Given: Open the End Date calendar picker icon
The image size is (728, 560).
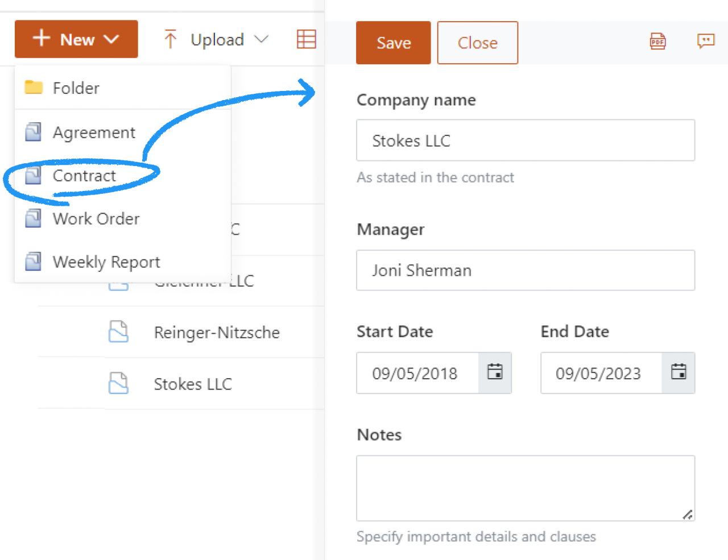Looking at the screenshot, I should [x=678, y=372].
